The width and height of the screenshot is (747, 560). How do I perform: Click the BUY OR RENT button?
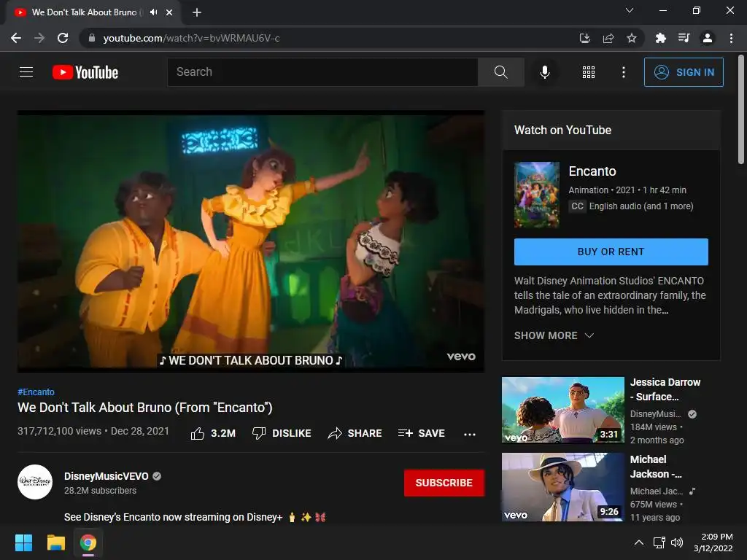tap(611, 252)
